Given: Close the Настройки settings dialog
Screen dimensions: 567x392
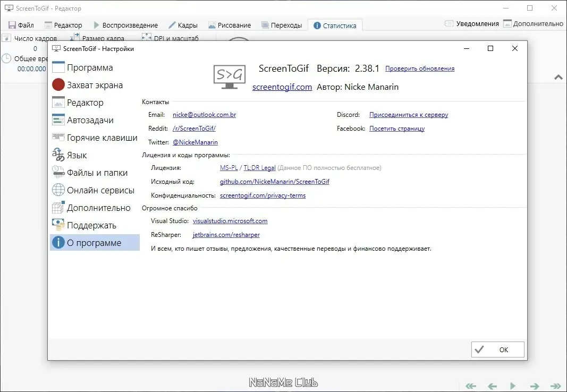Looking at the screenshot, I should (515, 48).
